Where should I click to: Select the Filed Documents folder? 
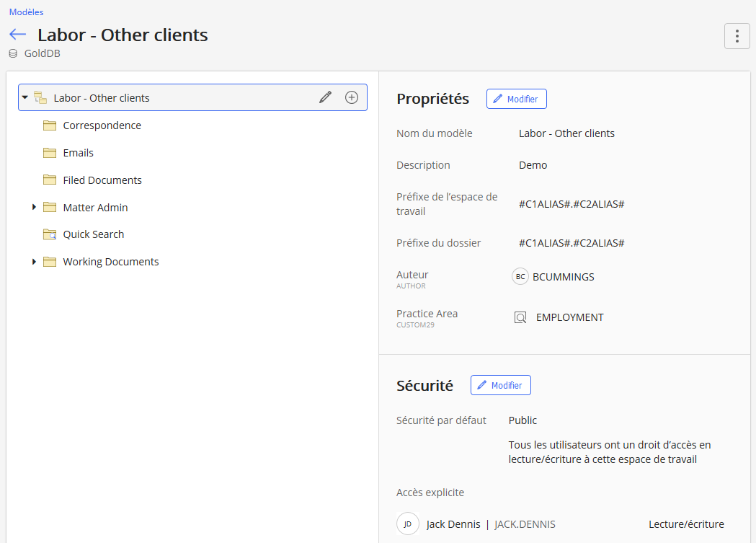pyautogui.click(x=102, y=180)
